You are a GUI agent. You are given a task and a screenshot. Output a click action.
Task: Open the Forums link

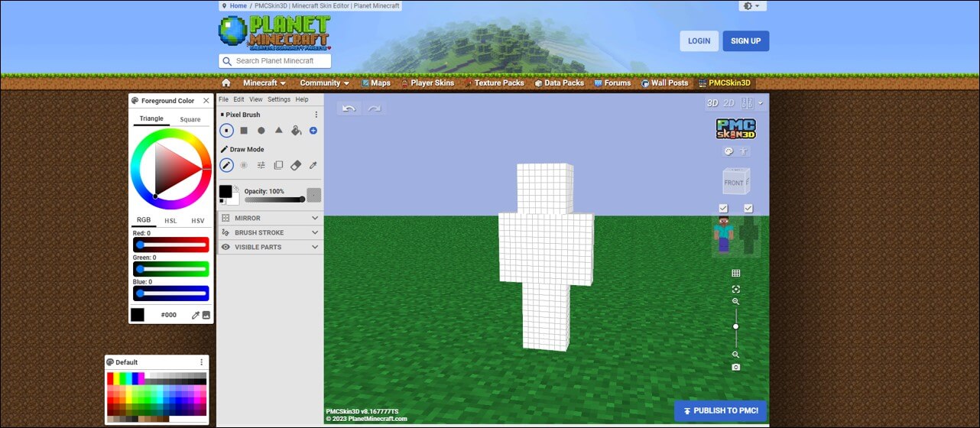[x=612, y=83]
